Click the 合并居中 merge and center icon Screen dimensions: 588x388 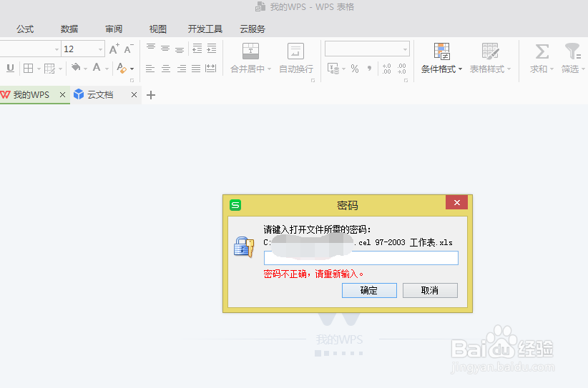[x=250, y=51]
